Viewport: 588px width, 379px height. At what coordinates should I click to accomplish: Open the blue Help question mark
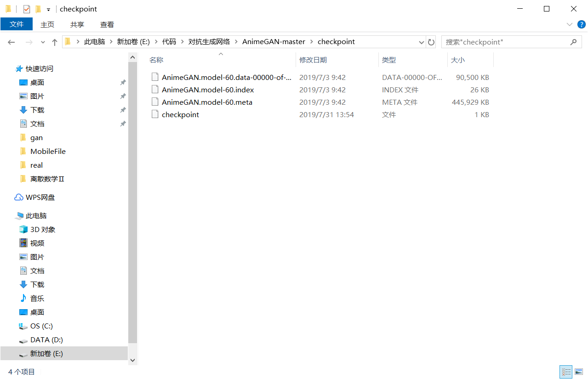[582, 24]
